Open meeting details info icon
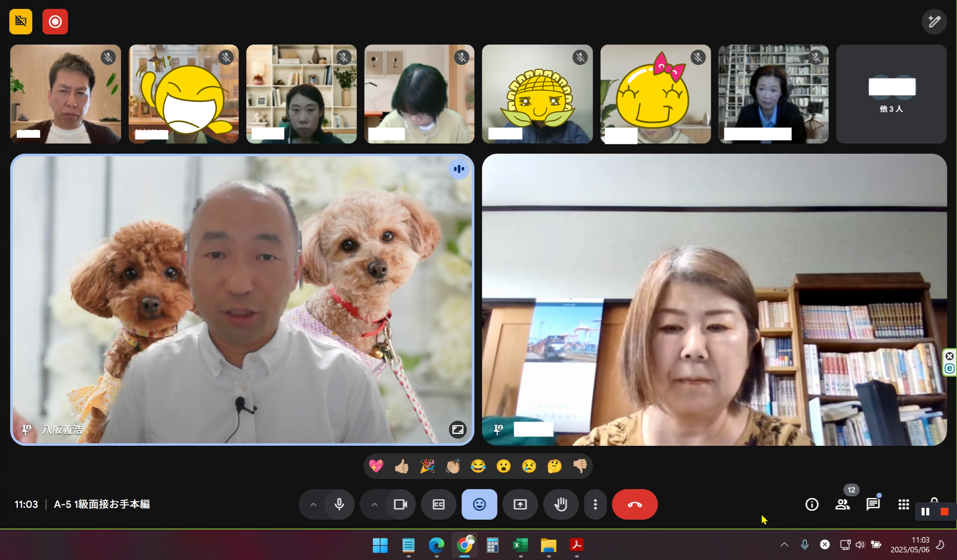 [x=812, y=504]
